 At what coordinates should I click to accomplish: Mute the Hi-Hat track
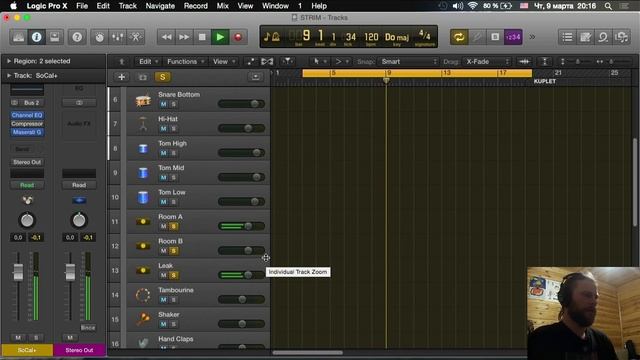[x=163, y=129]
